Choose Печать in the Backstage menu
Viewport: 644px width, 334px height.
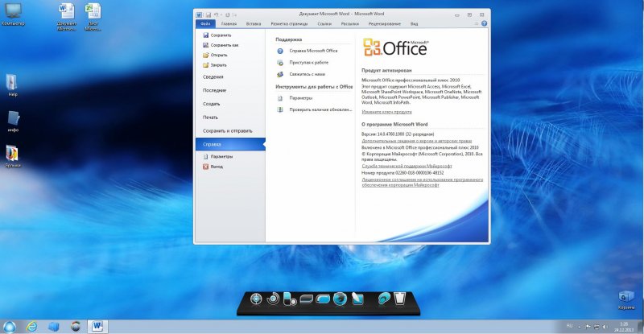[210, 118]
